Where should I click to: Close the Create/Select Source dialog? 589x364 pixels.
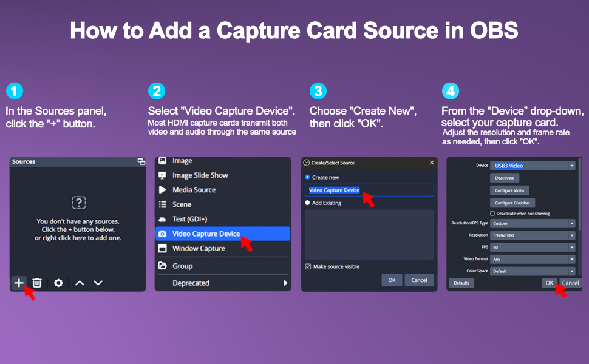point(432,163)
